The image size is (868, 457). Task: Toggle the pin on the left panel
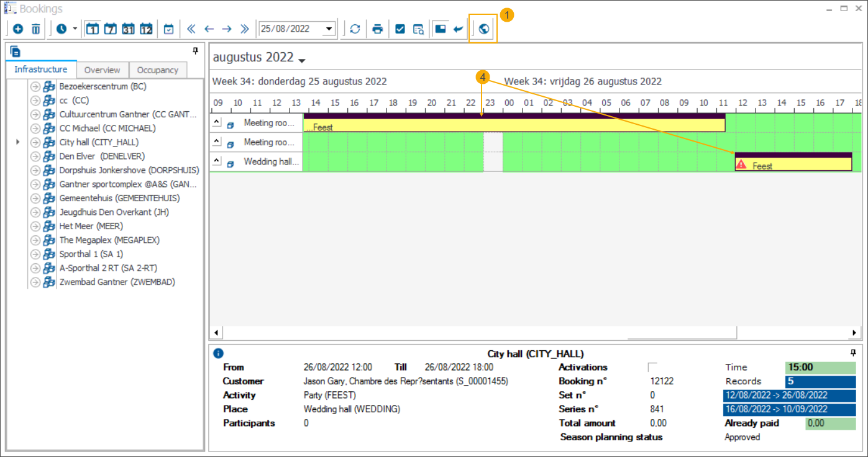[195, 51]
